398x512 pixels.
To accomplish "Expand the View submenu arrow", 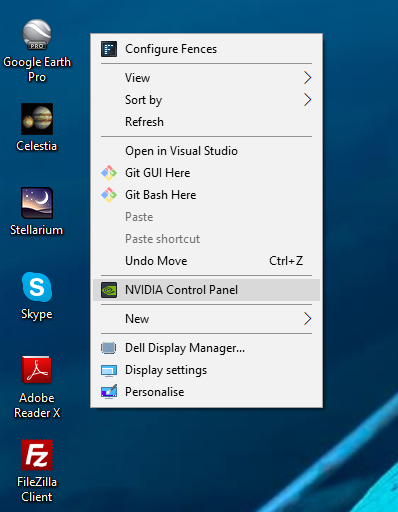I will [307, 78].
